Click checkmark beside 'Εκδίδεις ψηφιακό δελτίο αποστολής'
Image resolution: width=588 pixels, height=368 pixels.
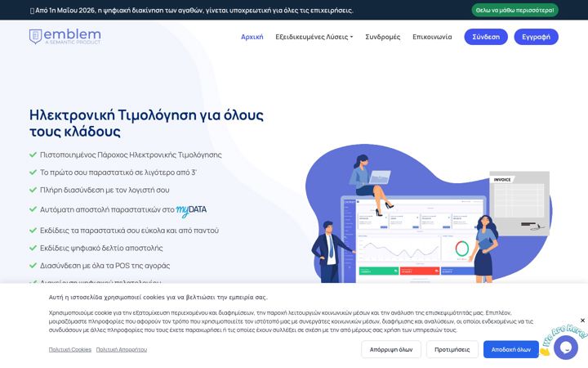[33, 248]
